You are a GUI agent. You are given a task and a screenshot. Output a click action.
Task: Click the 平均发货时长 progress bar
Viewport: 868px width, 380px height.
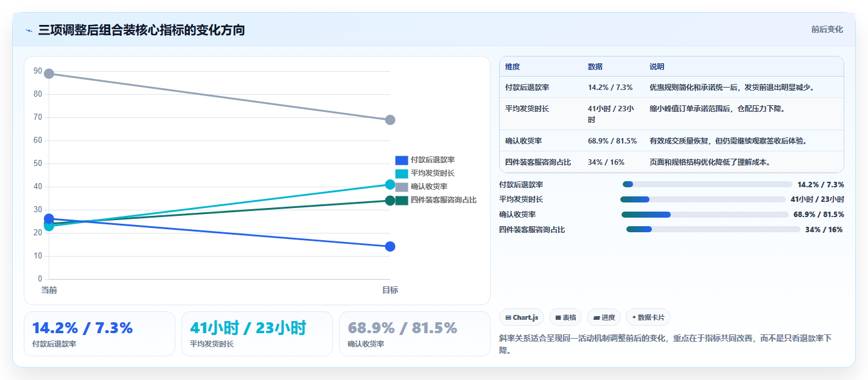coord(703,199)
